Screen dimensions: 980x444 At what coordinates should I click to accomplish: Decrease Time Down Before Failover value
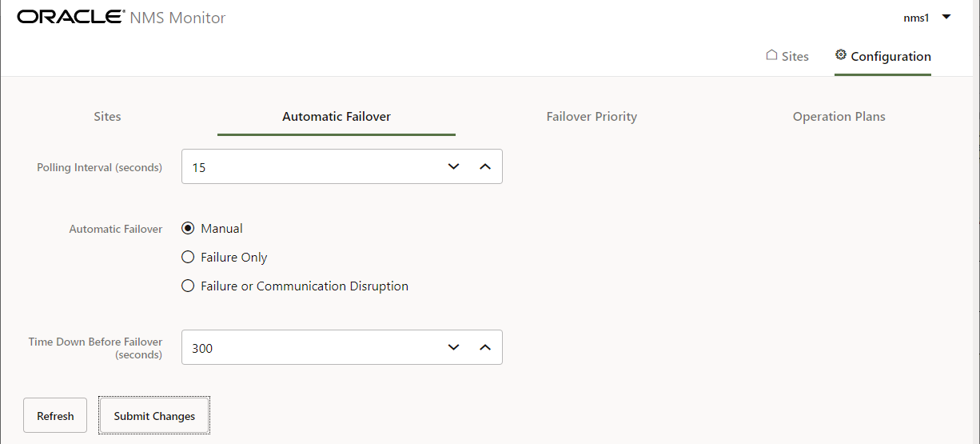coord(454,347)
